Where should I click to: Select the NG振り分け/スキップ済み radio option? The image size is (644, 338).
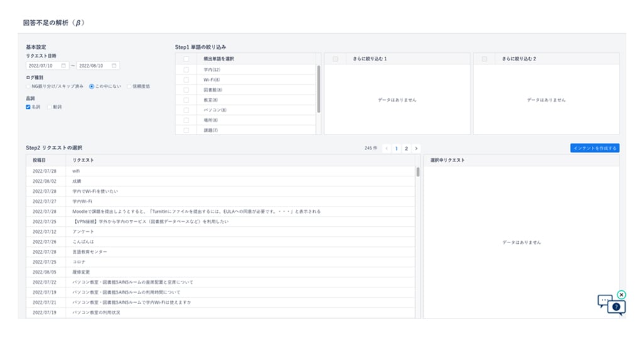click(x=28, y=86)
